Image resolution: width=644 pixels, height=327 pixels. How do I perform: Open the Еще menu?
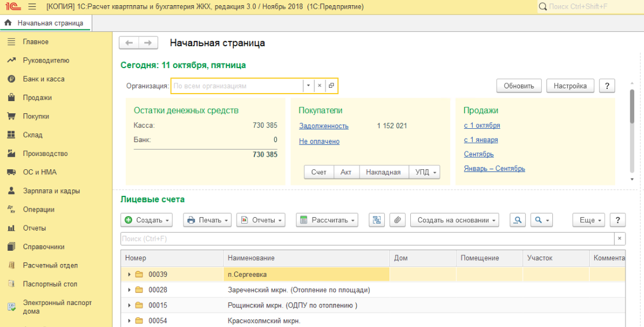point(589,220)
